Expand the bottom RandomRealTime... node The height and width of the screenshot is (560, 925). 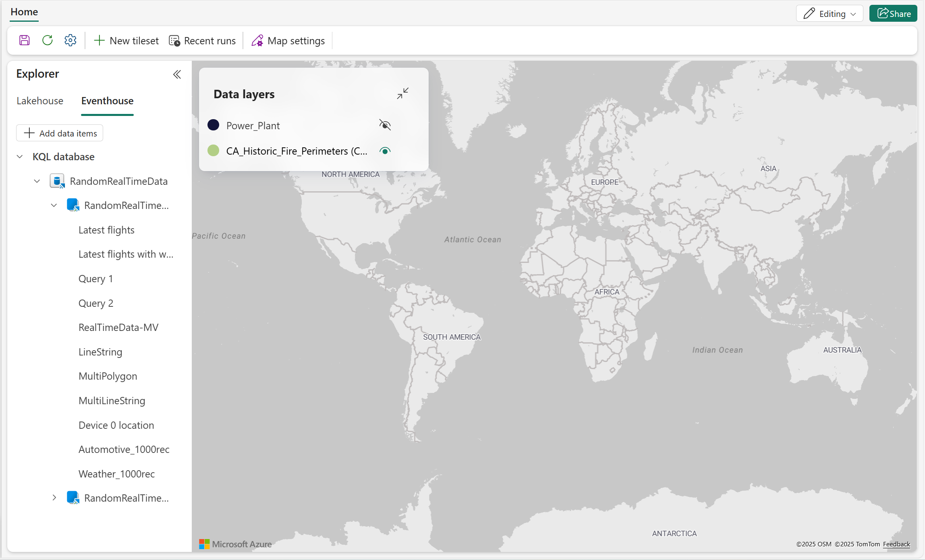click(54, 498)
